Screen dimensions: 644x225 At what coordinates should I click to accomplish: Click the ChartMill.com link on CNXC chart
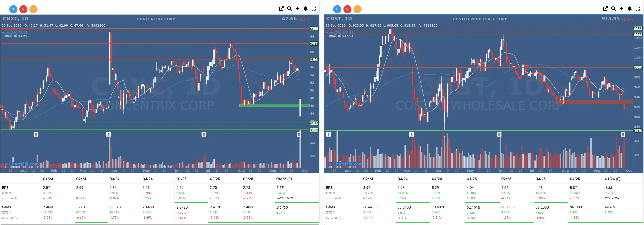21,164
